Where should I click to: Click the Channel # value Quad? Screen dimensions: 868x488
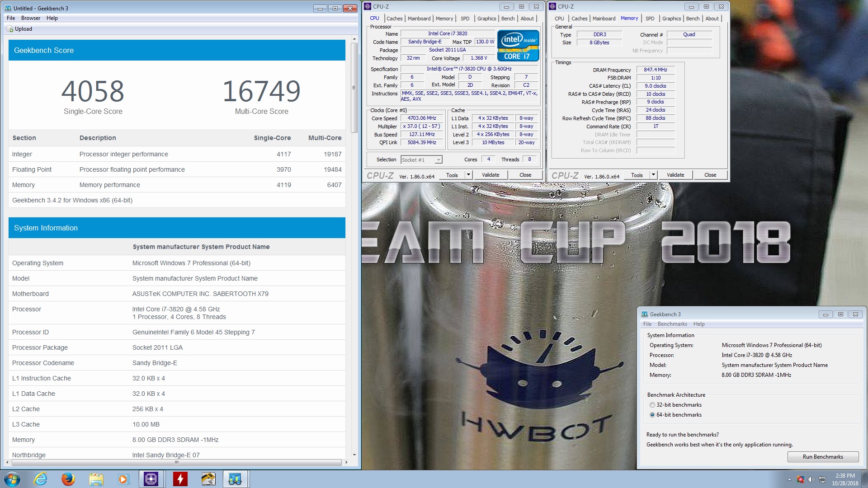(689, 34)
